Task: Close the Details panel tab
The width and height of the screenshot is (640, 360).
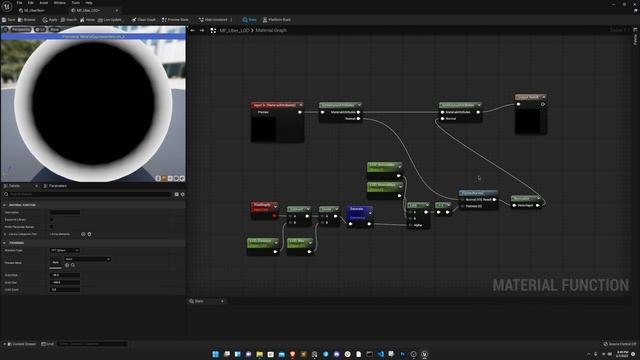Action: click(36, 186)
